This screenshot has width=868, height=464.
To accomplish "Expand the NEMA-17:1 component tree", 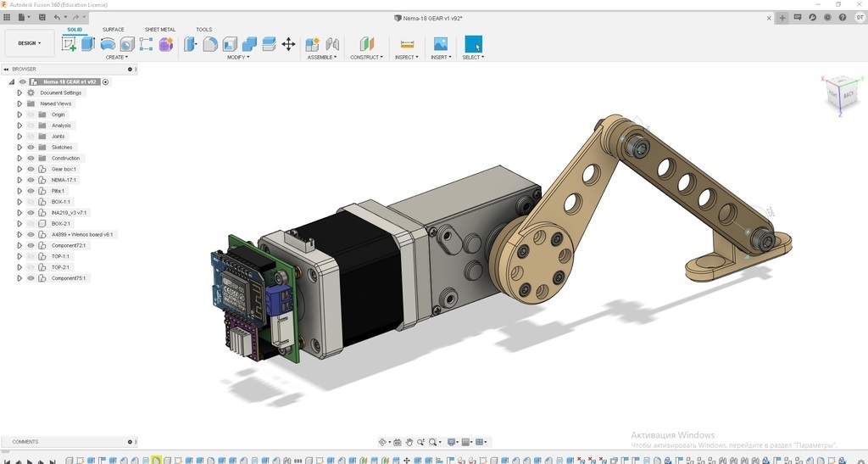I will pos(19,180).
